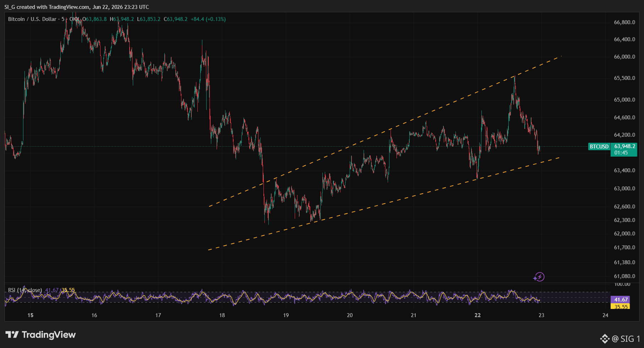Open the TradingView logo at bottom left

[x=40, y=335]
